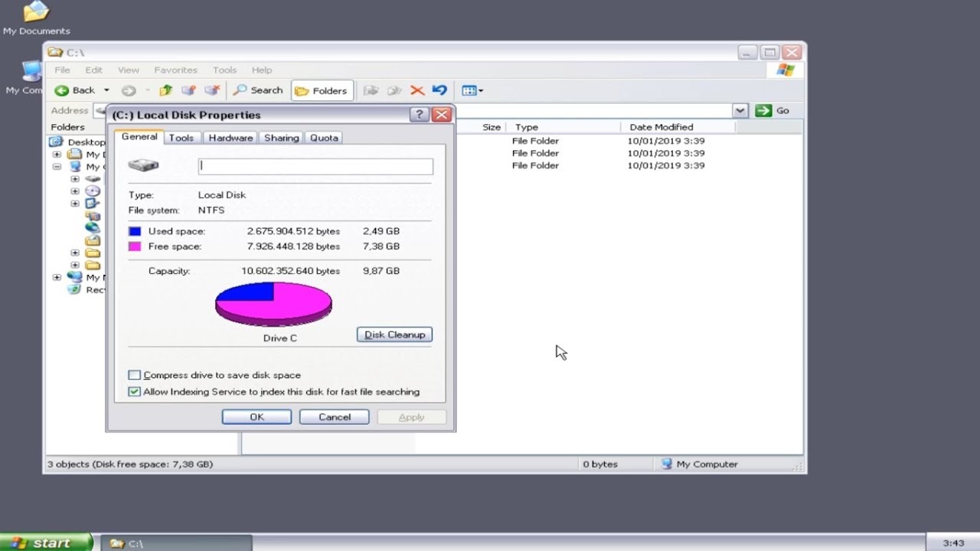
Task: Switch to the Hardware tab
Action: (230, 138)
